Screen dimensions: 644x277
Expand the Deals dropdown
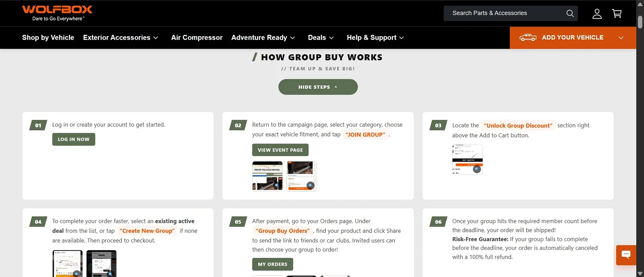(x=321, y=38)
